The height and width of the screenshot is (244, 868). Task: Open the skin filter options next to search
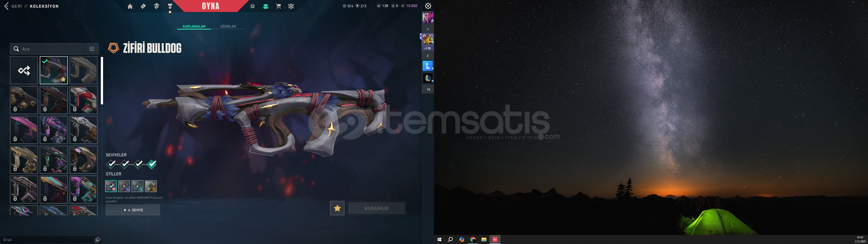coord(92,49)
